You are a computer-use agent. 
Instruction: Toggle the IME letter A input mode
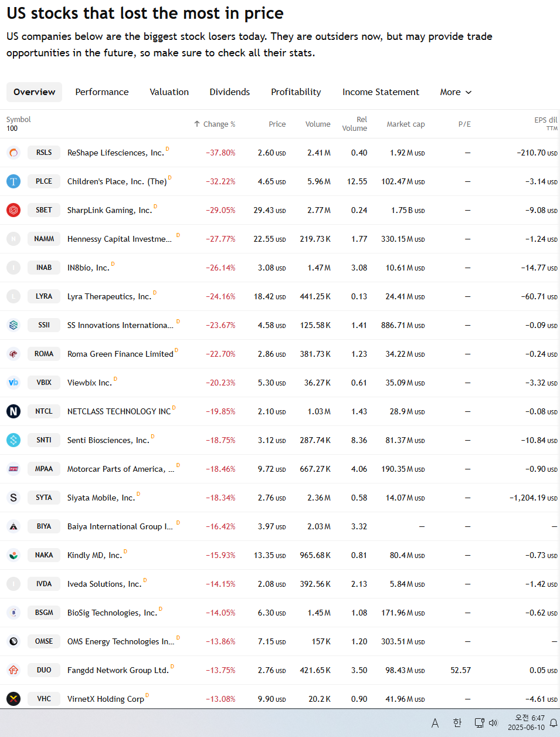click(435, 723)
